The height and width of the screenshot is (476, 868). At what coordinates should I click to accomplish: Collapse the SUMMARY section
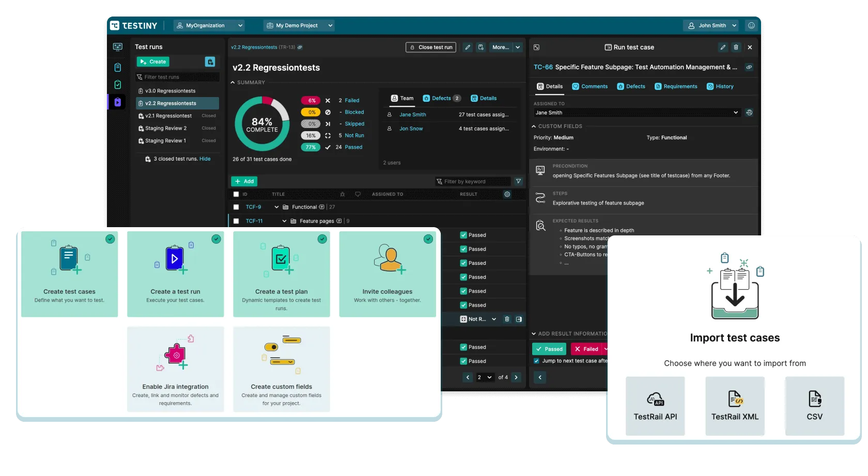[233, 83]
